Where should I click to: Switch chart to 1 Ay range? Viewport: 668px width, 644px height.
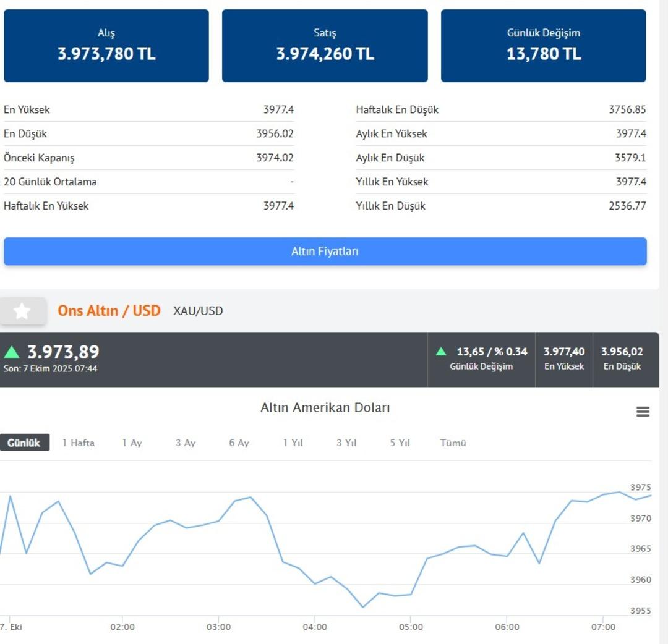tap(132, 443)
